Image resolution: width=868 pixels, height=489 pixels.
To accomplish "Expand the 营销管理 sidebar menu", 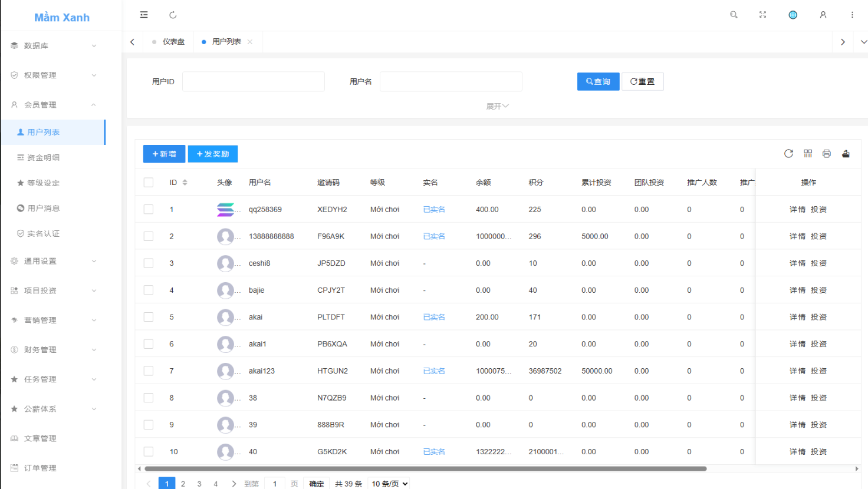I will pyautogui.click(x=53, y=320).
